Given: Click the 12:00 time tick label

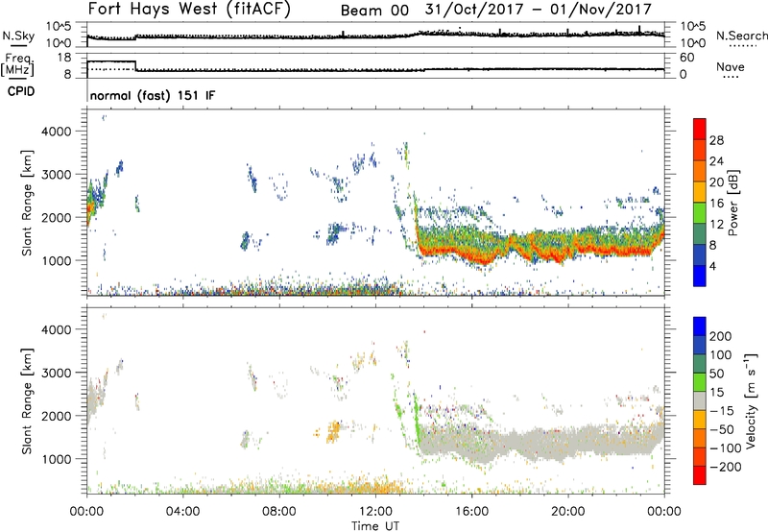Looking at the screenshot, I should pyautogui.click(x=375, y=512).
